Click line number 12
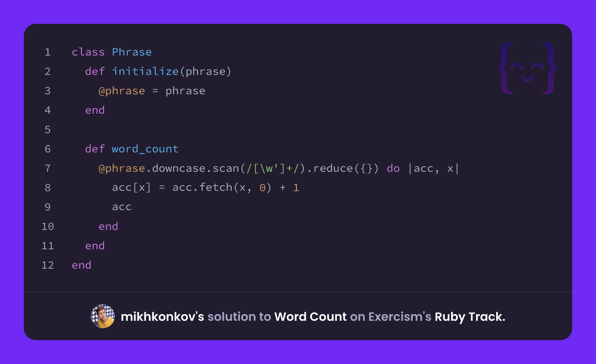 [48, 265]
